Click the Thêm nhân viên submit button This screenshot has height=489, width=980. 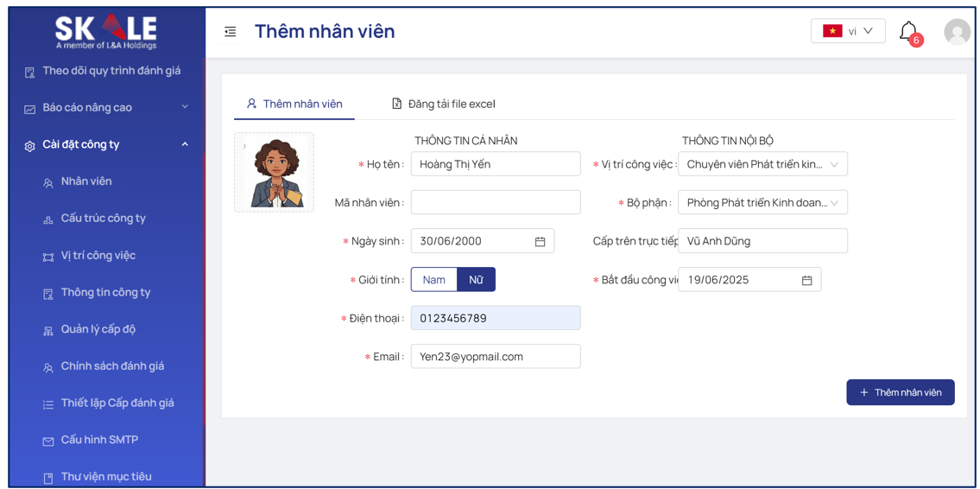coord(900,392)
